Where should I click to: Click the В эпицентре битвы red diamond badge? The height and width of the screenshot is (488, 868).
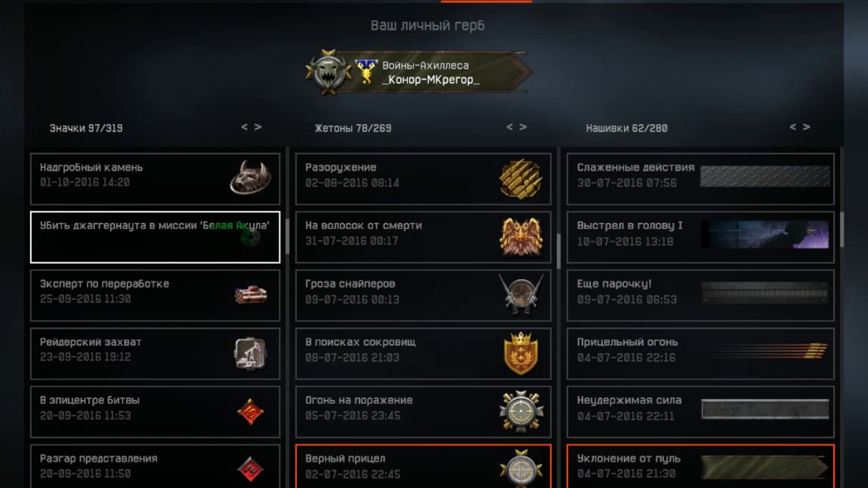tap(250, 411)
